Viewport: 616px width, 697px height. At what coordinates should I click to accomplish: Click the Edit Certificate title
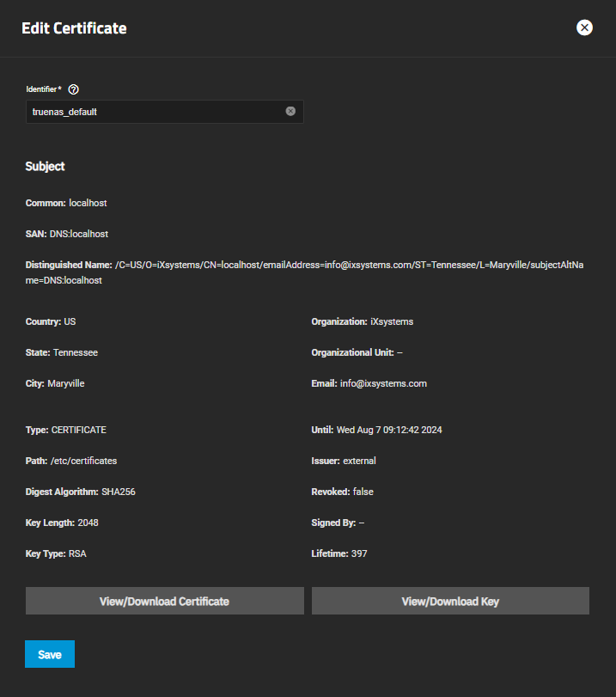[74, 28]
